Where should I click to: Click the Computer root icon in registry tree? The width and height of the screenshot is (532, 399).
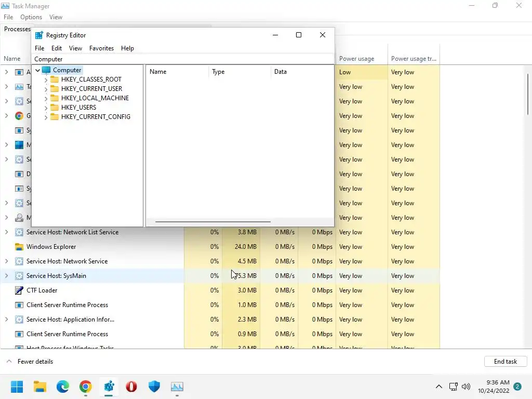(46, 70)
